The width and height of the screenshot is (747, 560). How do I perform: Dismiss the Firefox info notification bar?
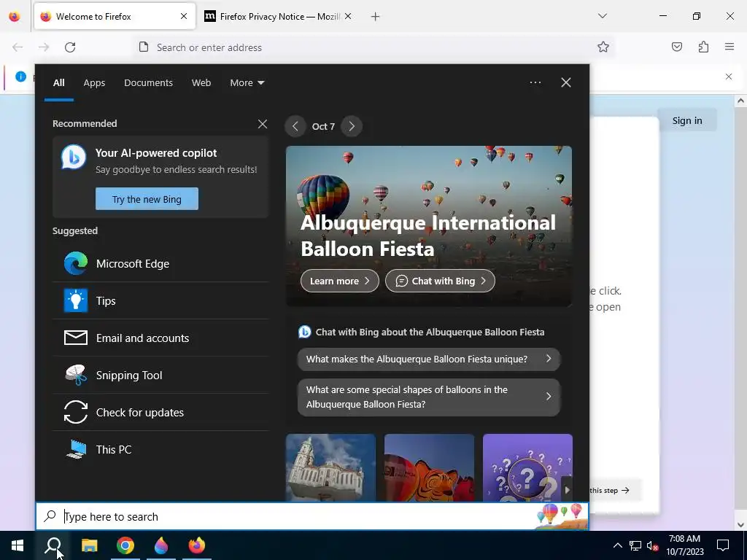coord(729,77)
